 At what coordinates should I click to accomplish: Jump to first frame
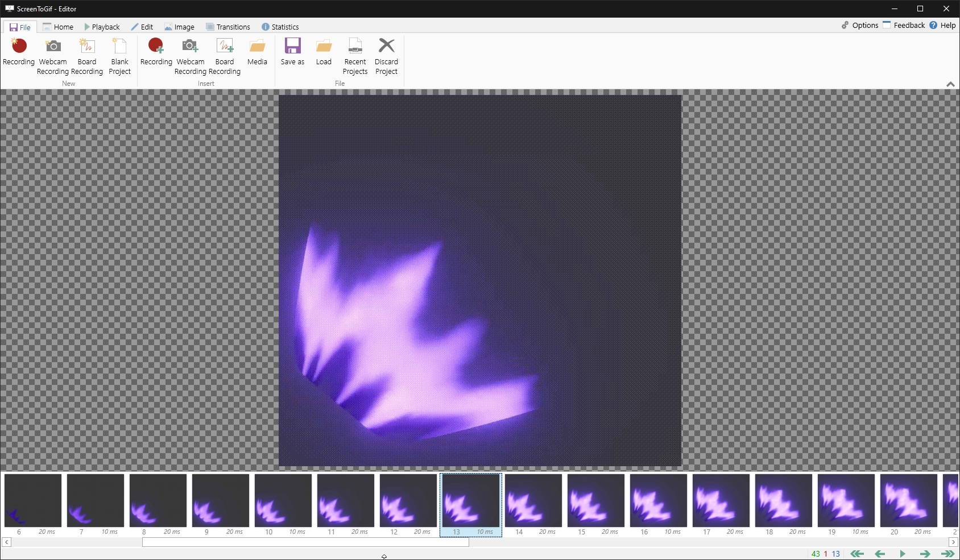(857, 554)
